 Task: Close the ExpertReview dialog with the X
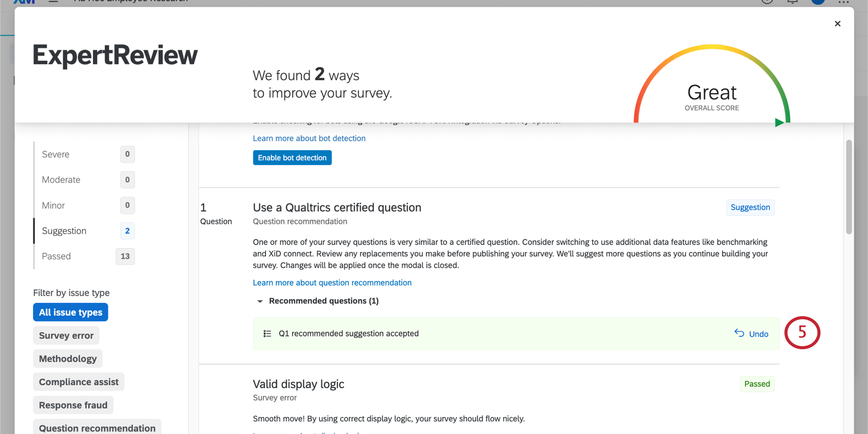tap(837, 23)
